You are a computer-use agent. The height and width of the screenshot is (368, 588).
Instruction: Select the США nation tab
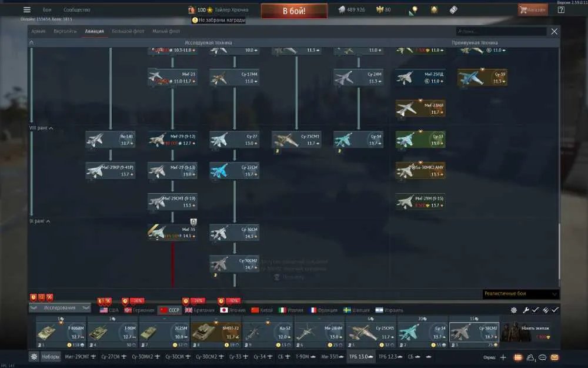[x=109, y=310]
